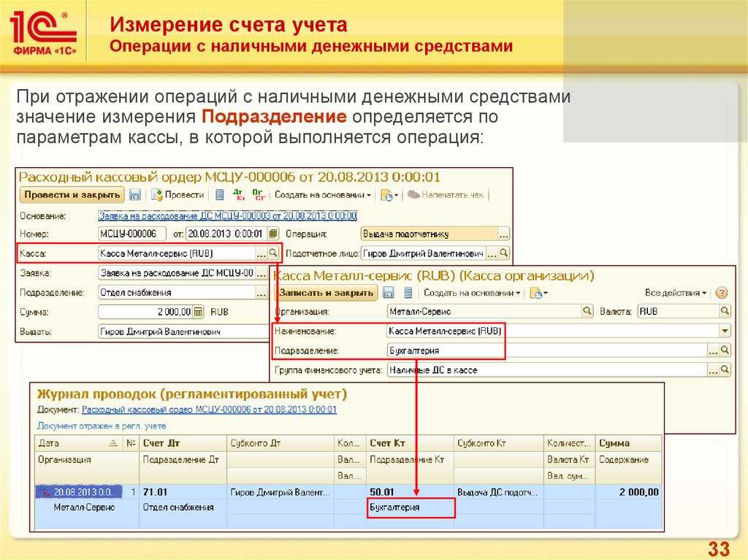Expand the Наименование field dropdown arrow
Image resolution: width=748 pixels, height=560 pixels.
(725, 331)
